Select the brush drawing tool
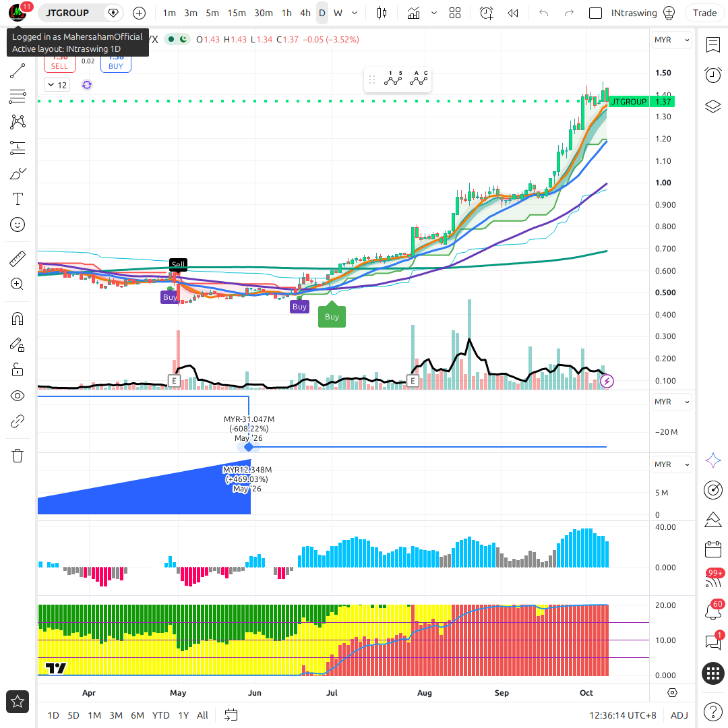Image resolution: width=728 pixels, height=728 pixels. [18, 174]
